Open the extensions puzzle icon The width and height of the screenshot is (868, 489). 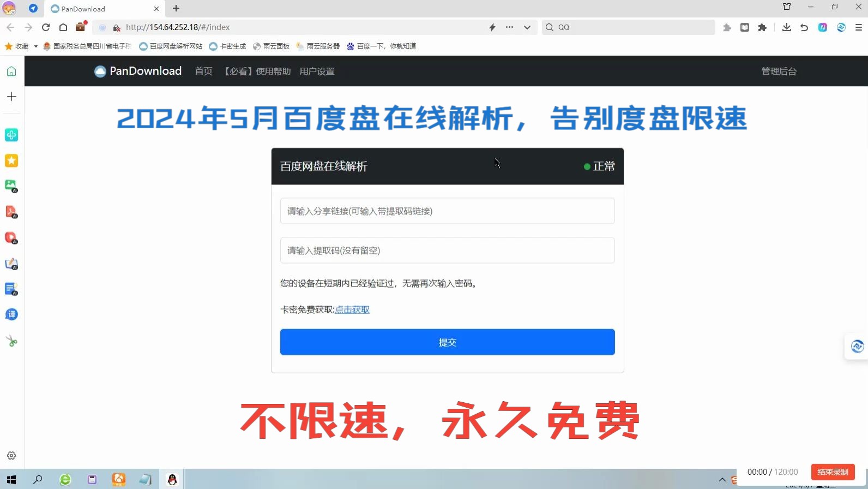pyautogui.click(x=762, y=27)
